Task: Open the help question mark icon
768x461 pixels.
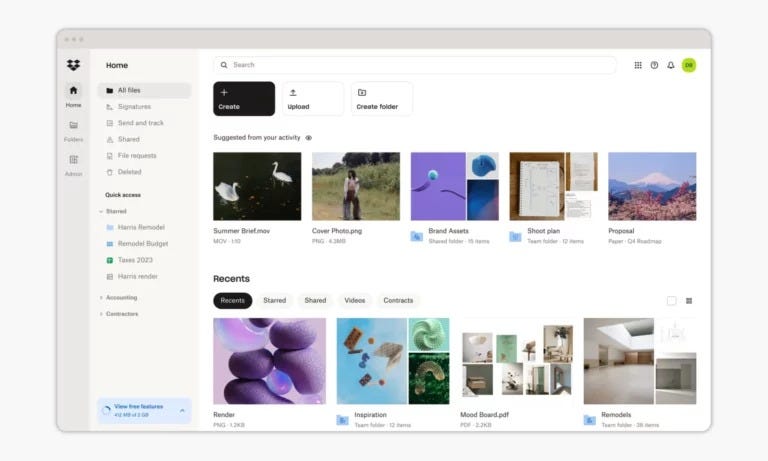Action: point(654,65)
